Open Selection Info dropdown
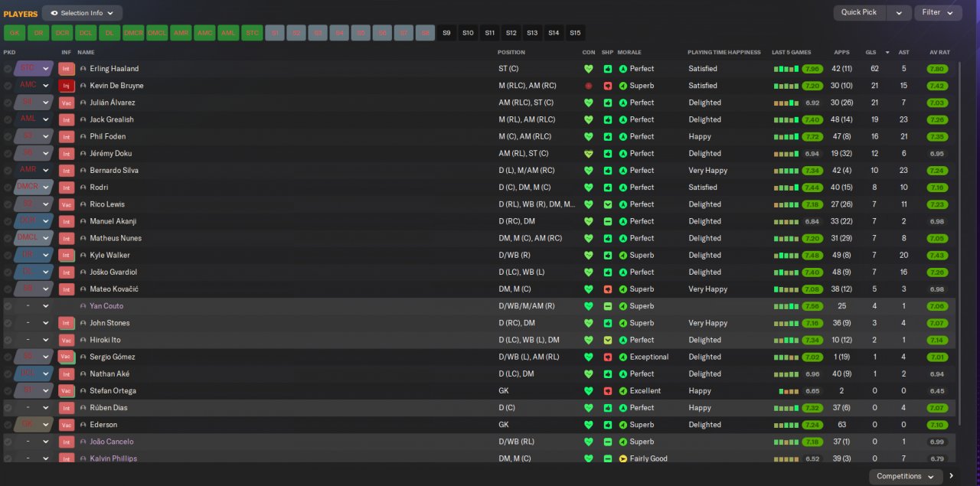Screen dimensions: 980x486 point(82,13)
